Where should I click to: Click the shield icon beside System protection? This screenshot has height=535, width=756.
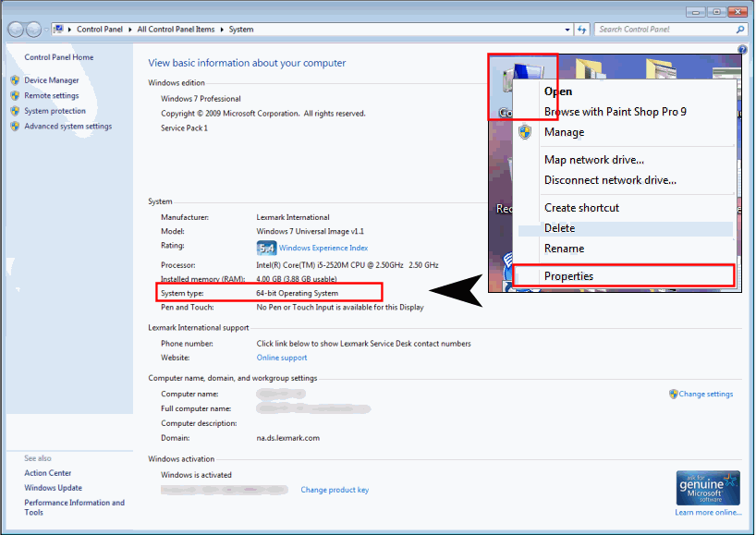coord(15,111)
